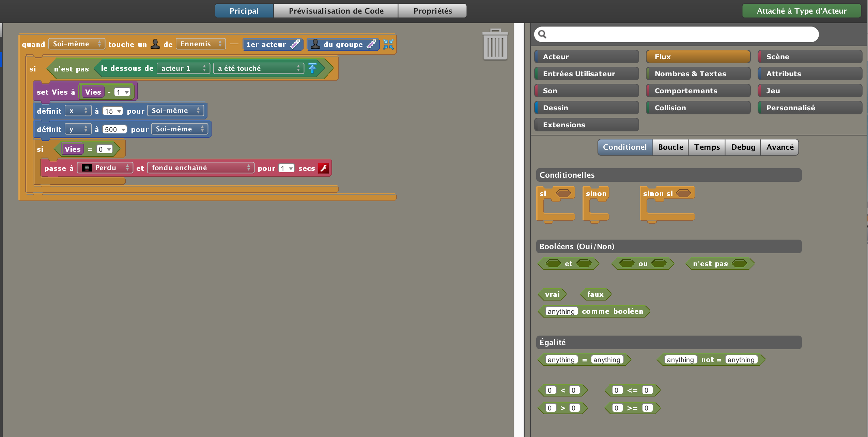Select the 'faux' boolean block
This screenshot has width=868, height=437.
[595, 294]
